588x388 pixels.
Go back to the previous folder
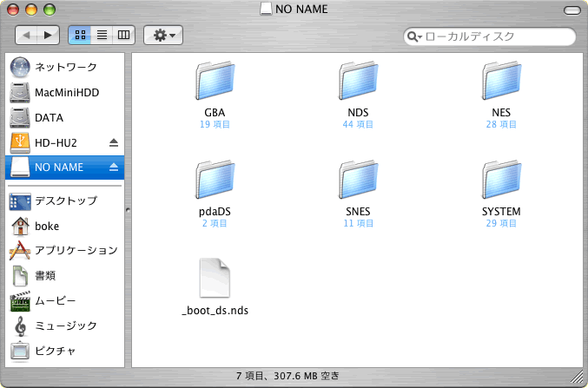[26, 36]
